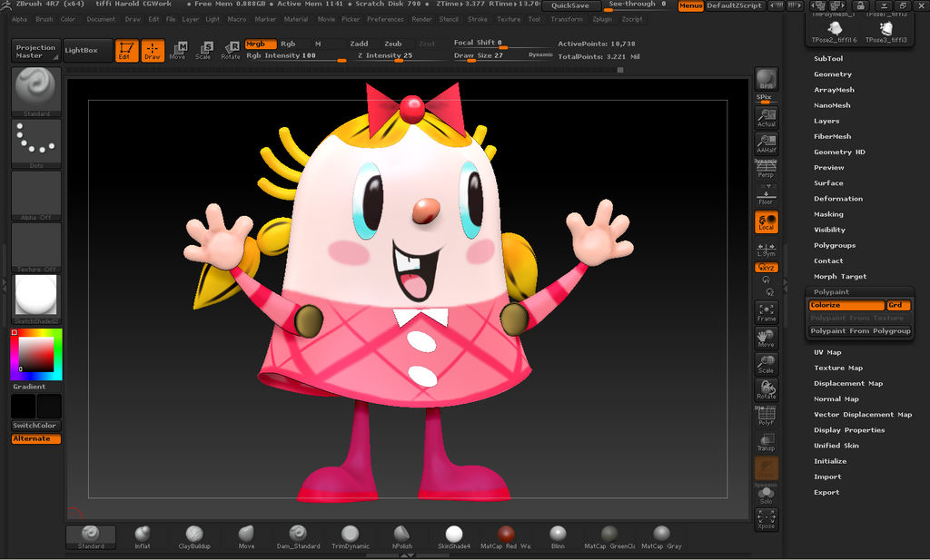Activate the Draw mode button

pos(153,50)
